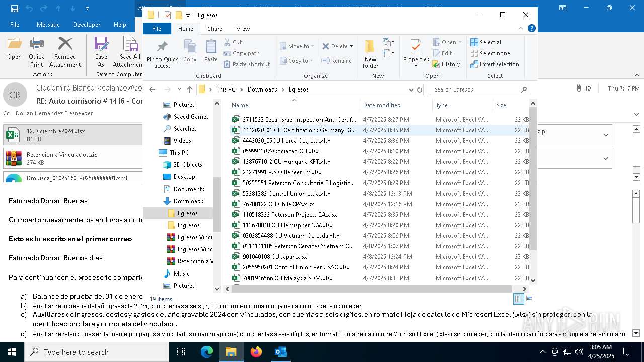This screenshot has width=644, height=362.
Task: Switch to Details view icon in status bar
Action: (519, 299)
